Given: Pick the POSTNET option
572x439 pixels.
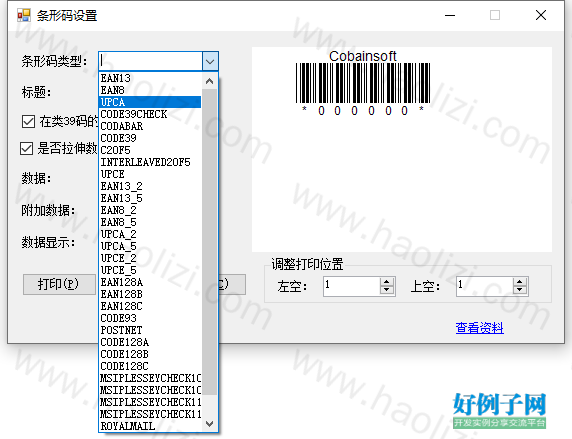Looking at the screenshot, I should [x=150, y=331].
